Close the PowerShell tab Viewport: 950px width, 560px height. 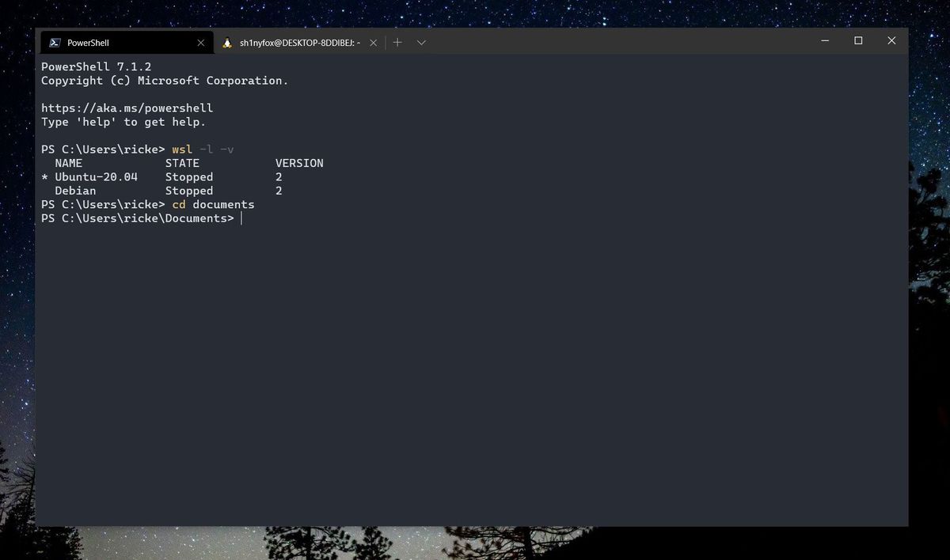coord(201,43)
